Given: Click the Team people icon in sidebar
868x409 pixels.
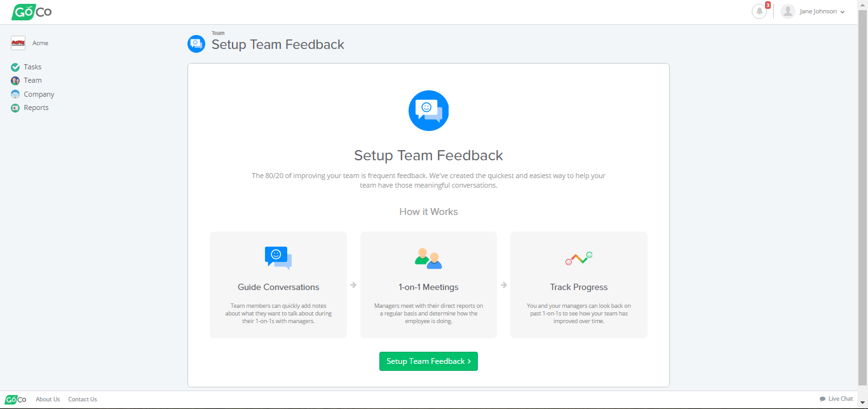Looking at the screenshot, I should [x=15, y=81].
